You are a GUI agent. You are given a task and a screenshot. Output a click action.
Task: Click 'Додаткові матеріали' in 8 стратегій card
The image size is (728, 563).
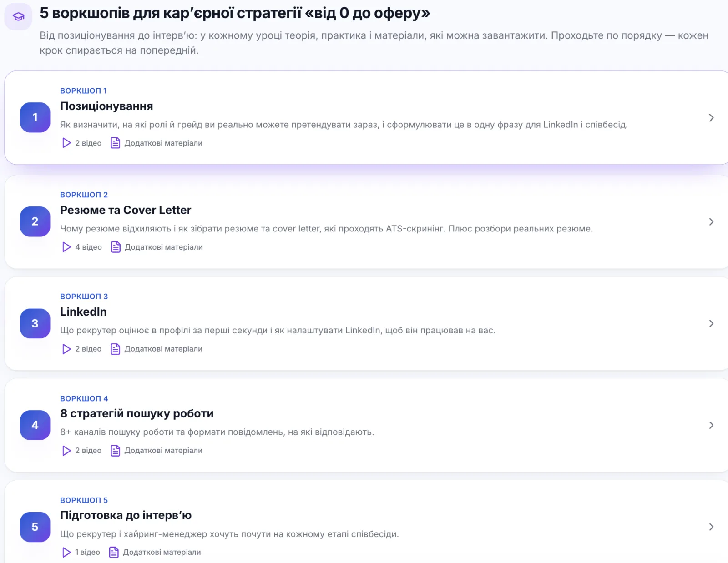pyautogui.click(x=163, y=451)
